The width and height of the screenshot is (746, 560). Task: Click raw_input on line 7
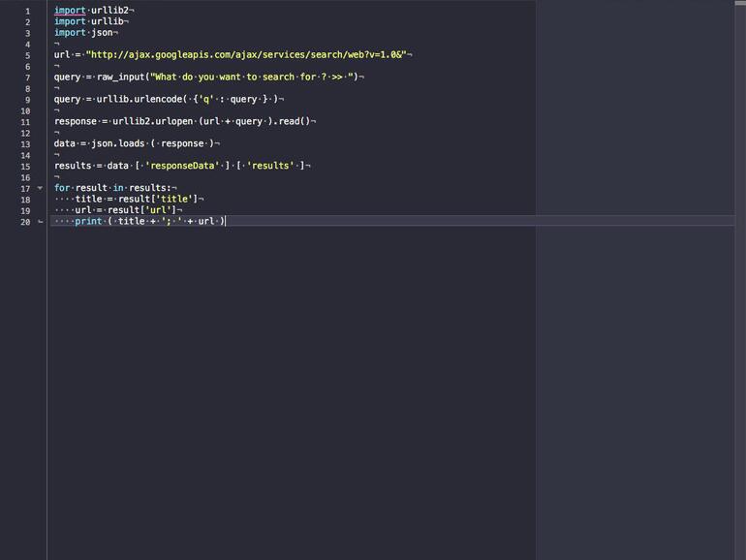pyautogui.click(x=120, y=78)
